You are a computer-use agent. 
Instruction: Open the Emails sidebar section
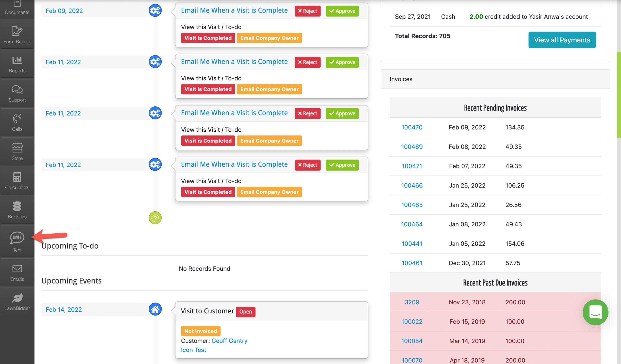click(17, 273)
